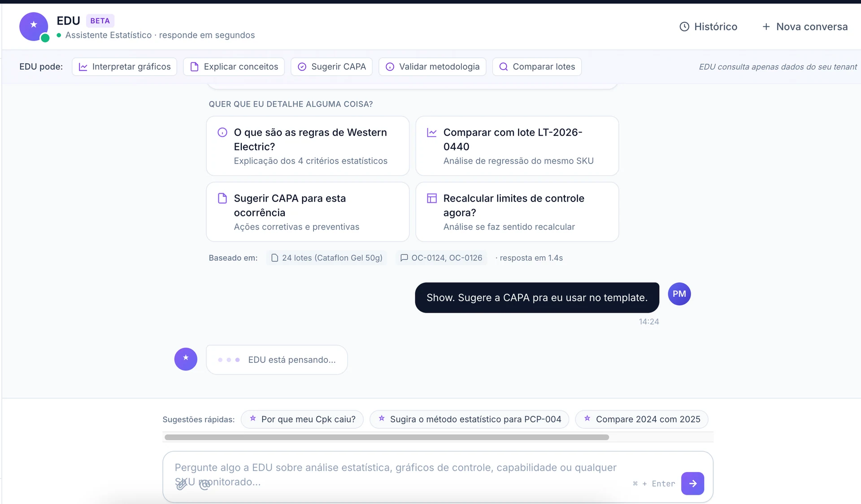The image size is (861, 504).
Task: Click the paperclip attachment icon
Action: coord(182,484)
